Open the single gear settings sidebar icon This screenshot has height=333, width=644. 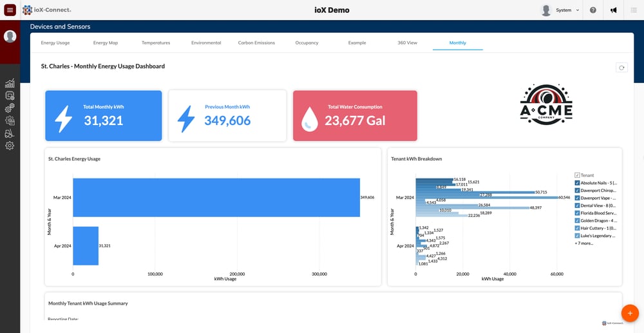[10, 146]
